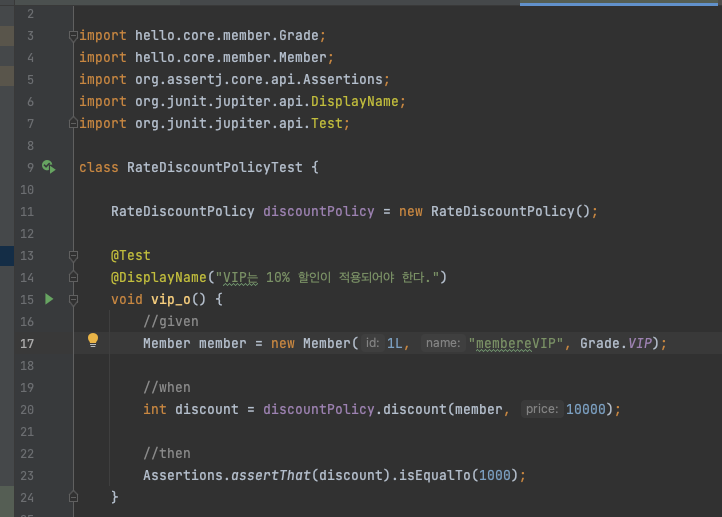Click the void keyword on line 15
The height and width of the screenshot is (517, 722).
point(127,299)
